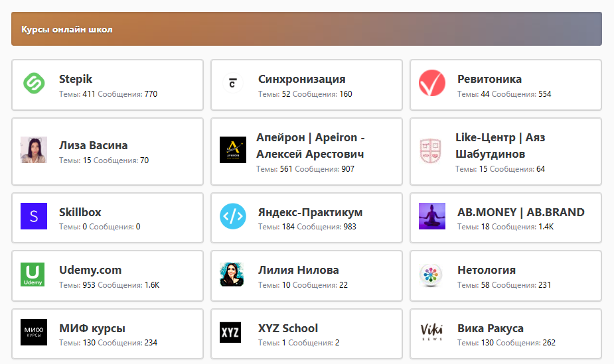Click the green Udemy logo icon
614x364 pixels.
[x=33, y=274]
